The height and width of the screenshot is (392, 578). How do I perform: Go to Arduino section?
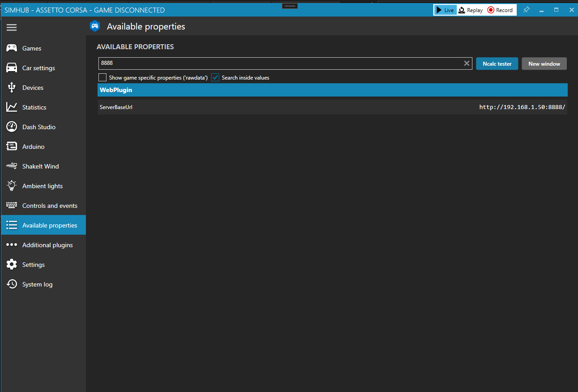(x=33, y=147)
